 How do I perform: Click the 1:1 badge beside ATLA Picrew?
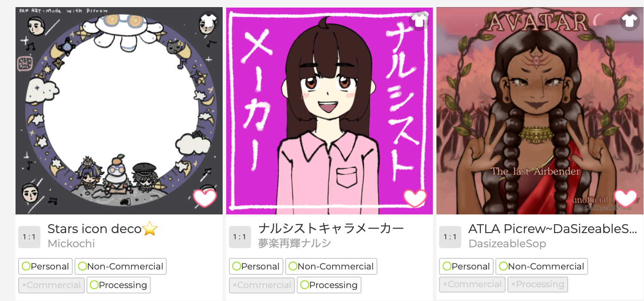coord(450,237)
